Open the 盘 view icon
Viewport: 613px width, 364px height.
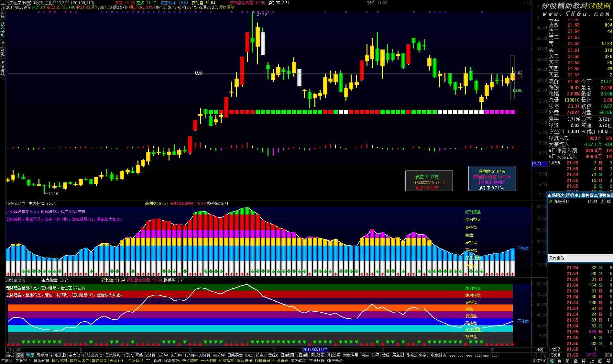tap(576, 361)
